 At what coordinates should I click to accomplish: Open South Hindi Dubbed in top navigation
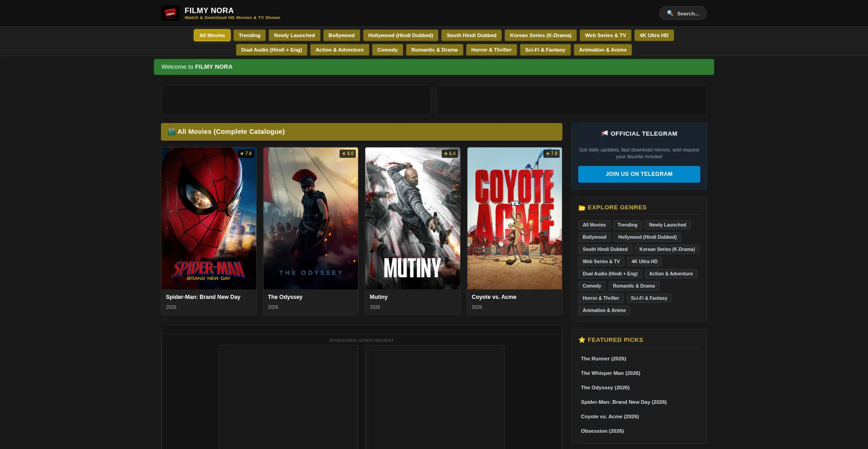tap(472, 35)
